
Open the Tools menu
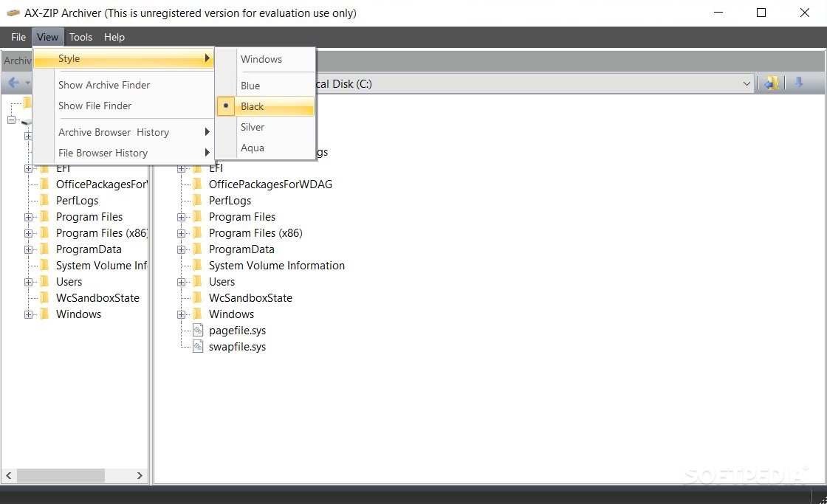(80, 38)
